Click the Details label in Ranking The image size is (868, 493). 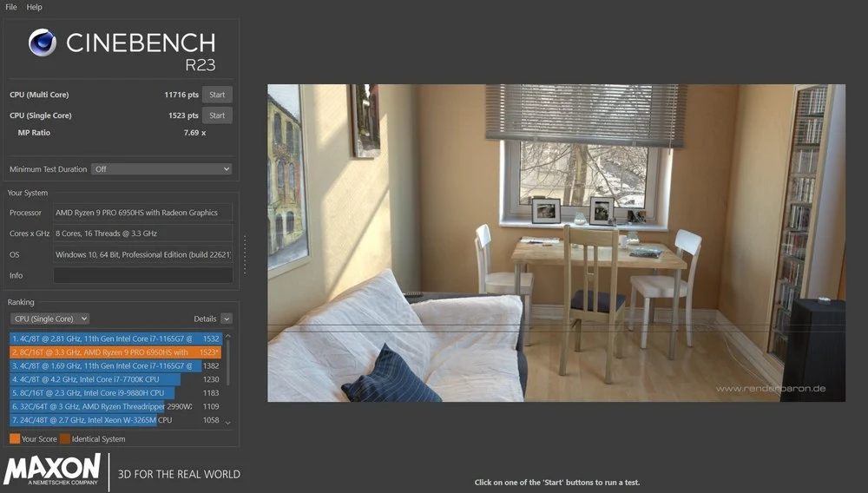tap(205, 319)
